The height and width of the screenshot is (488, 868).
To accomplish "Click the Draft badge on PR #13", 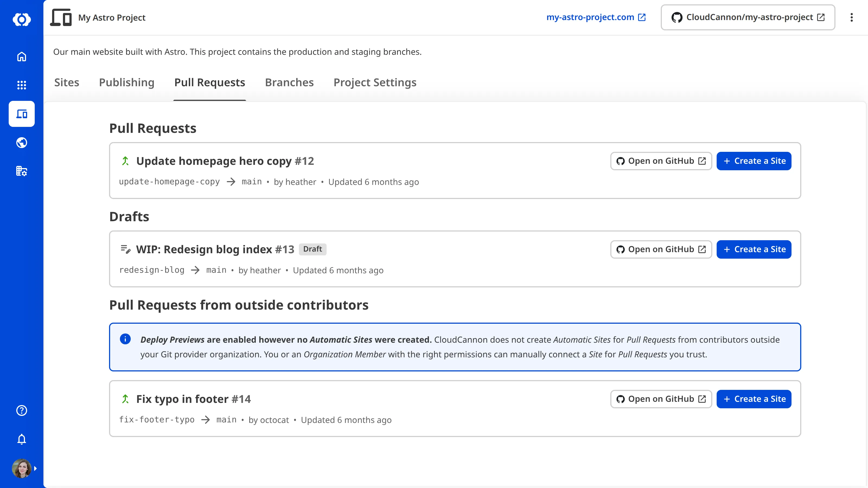I will click(x=313, y=249).
